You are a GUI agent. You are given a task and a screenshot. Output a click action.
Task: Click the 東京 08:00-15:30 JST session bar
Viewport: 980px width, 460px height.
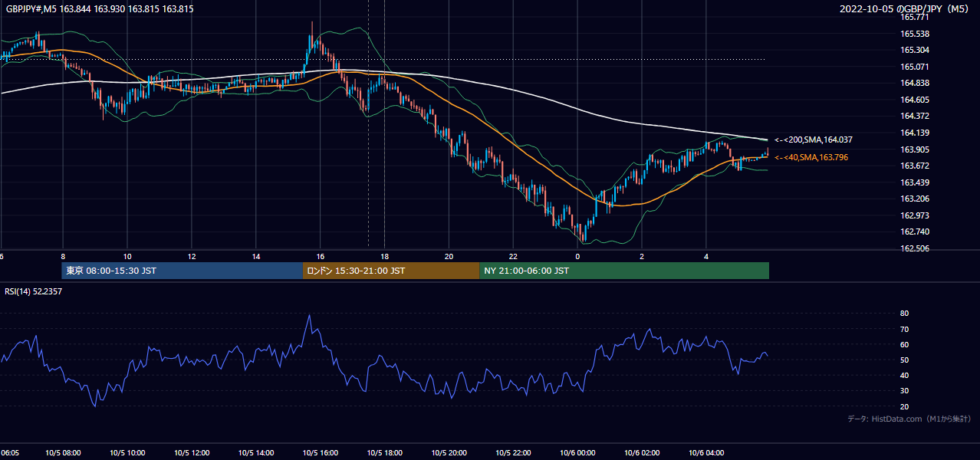pyautogui.click(x=183, y=271)
